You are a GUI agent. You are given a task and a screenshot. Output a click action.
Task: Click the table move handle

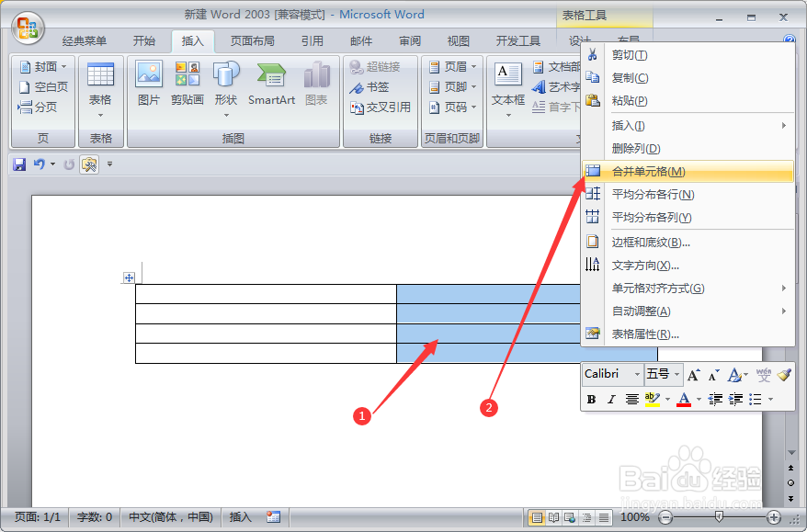pyautogui.click(x=129, y=277)
